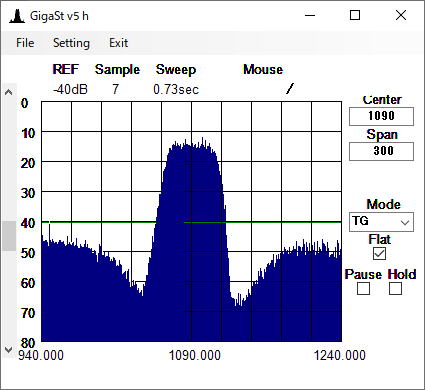Open the File menu
The image size is (425, 390).
tap(25, 43)
